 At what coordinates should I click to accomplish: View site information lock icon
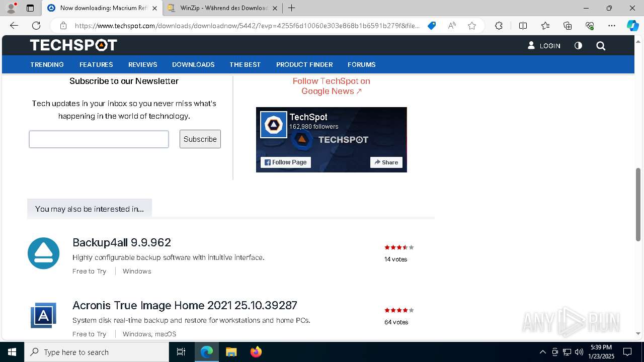coord(63,26)
